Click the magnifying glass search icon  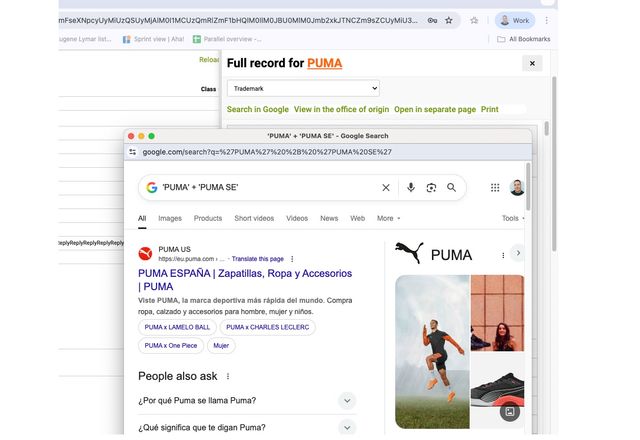452,187
